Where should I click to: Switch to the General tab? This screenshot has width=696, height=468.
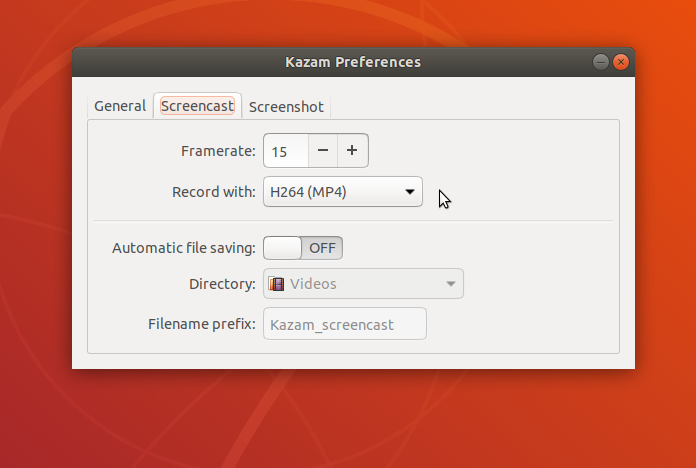tap(120, 106)
